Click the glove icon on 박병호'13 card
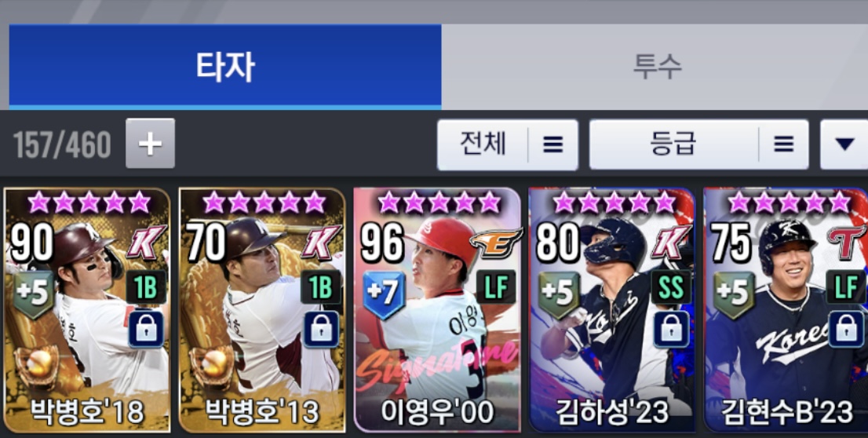Viewport: 868px width, 438px height. [x=212, y=365]
